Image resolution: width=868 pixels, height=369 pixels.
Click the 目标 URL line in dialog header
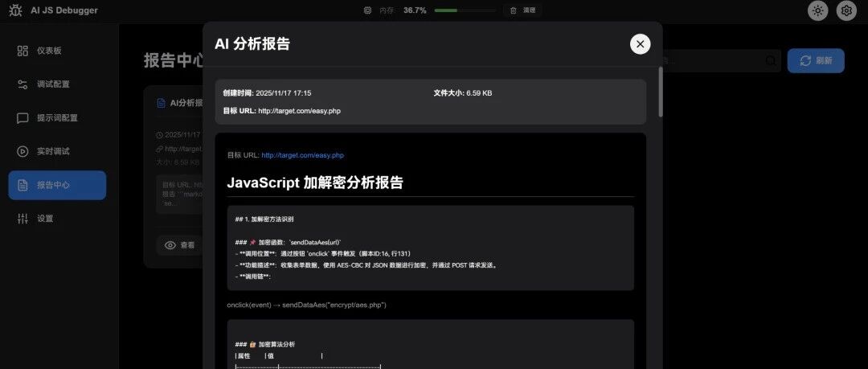pyautogui.click(x=282, y=111)
